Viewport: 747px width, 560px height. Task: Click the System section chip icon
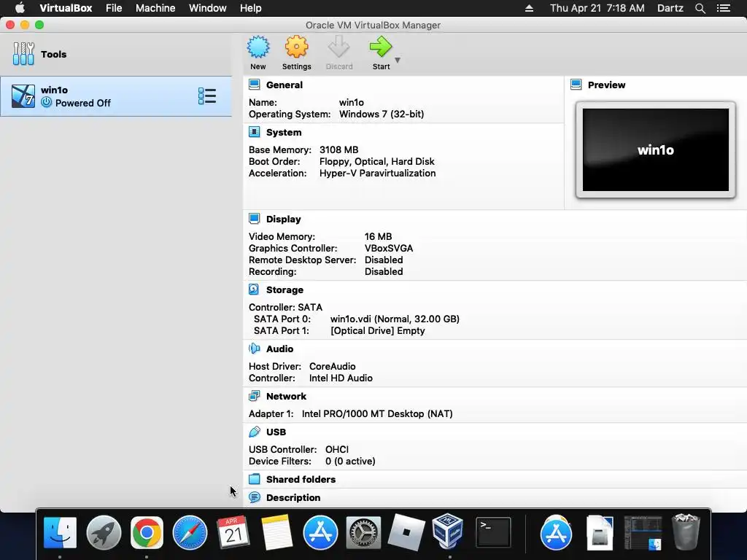point(255,132)
